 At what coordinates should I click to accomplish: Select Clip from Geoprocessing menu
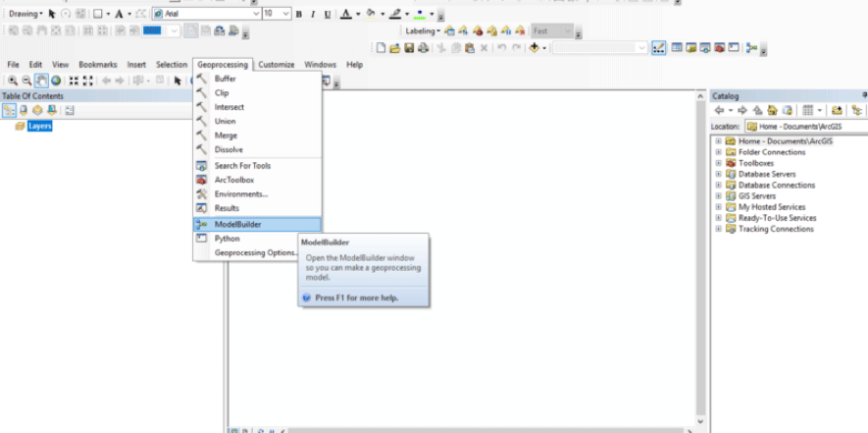coord(257,93)
